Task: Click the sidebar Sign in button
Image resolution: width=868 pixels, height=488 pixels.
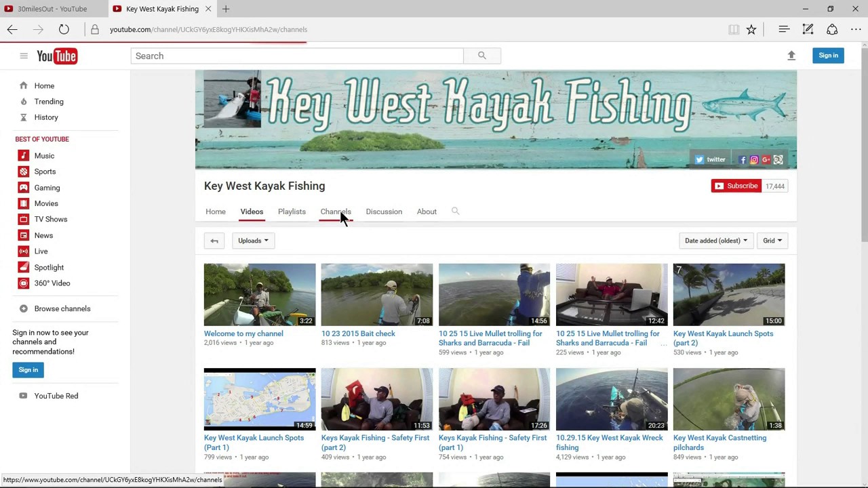Action: coord(28,369)
